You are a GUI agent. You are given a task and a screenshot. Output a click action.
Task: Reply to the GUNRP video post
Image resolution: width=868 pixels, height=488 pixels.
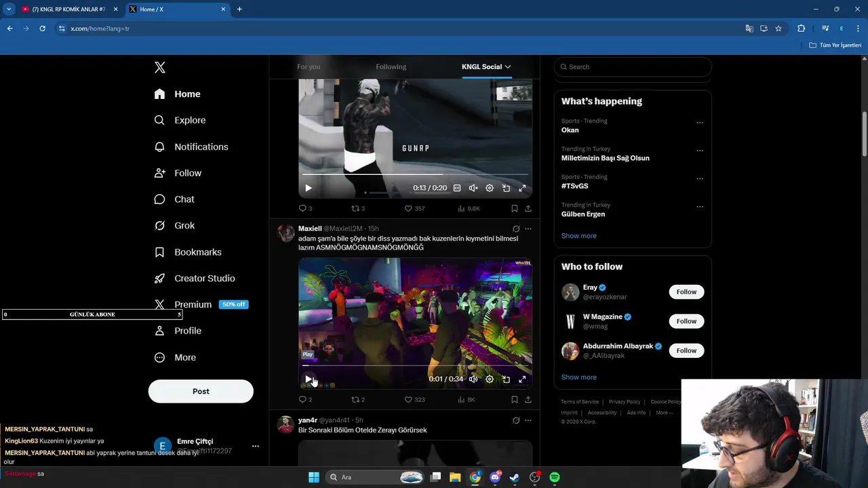(x=306, y=209)
